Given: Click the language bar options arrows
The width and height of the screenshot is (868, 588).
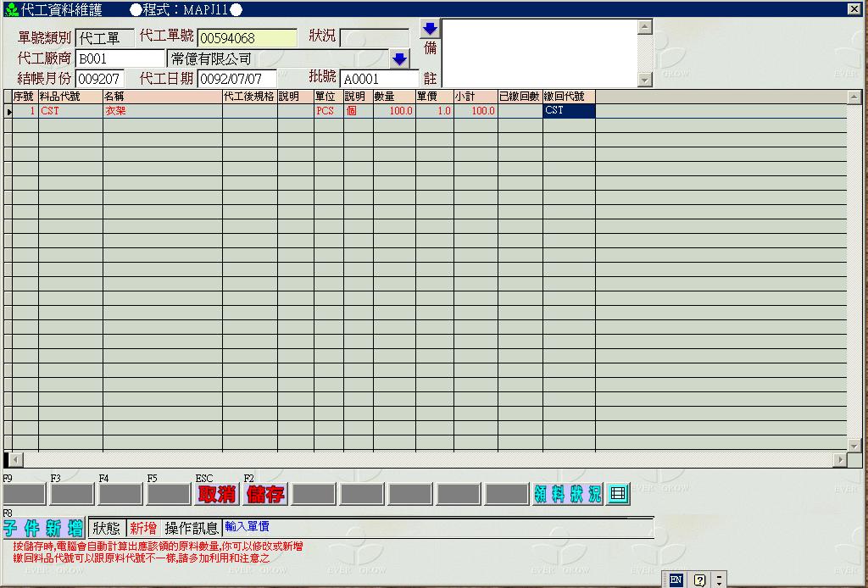Looking at the screenshot, I should point(719,580).
